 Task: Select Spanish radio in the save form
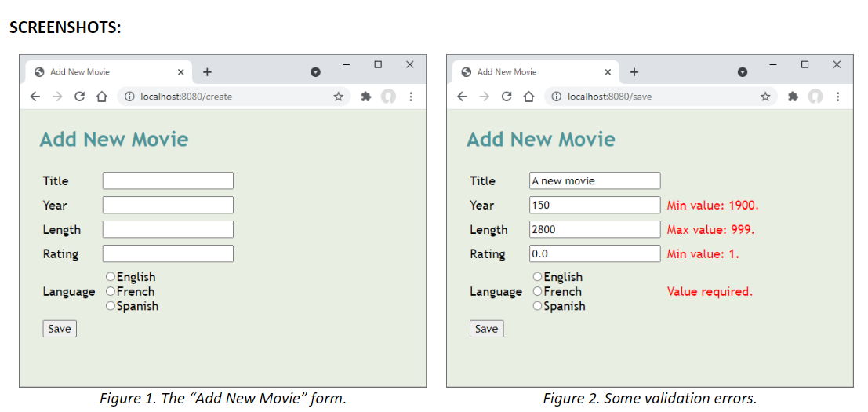click(x=537, y=306)
